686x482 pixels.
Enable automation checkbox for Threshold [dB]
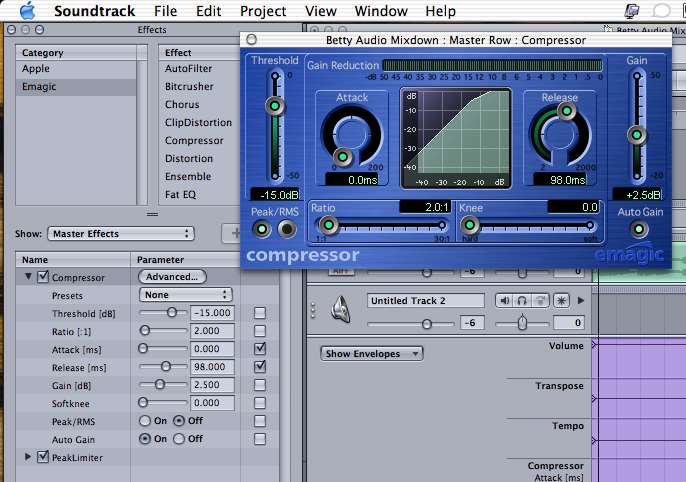[x=260, y=313]
